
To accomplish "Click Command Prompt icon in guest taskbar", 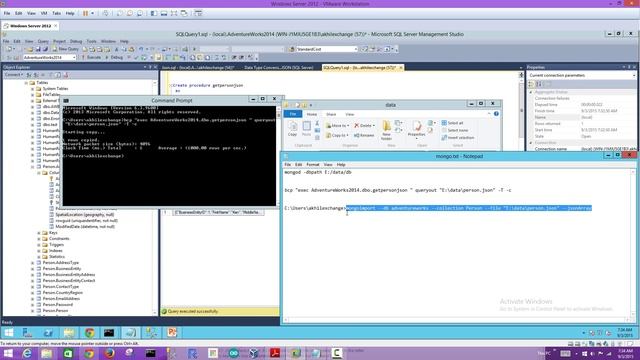I will [109, 333].
